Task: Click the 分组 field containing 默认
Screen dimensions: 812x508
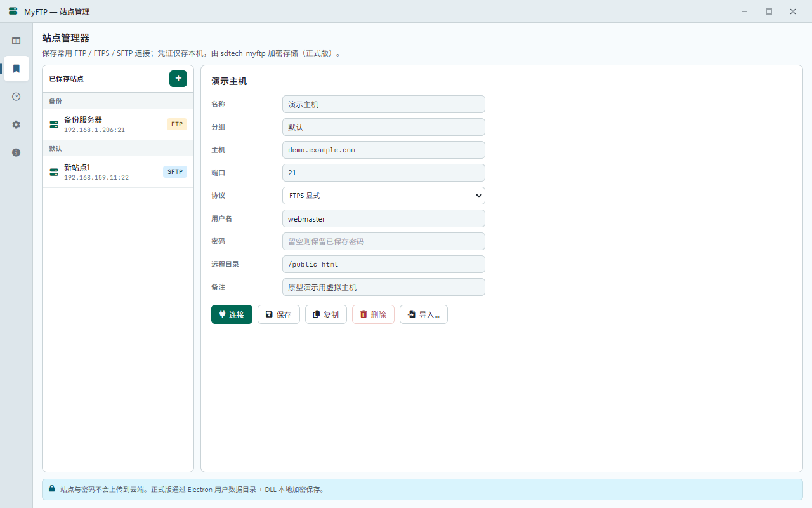Action: [x=383, y=127]
